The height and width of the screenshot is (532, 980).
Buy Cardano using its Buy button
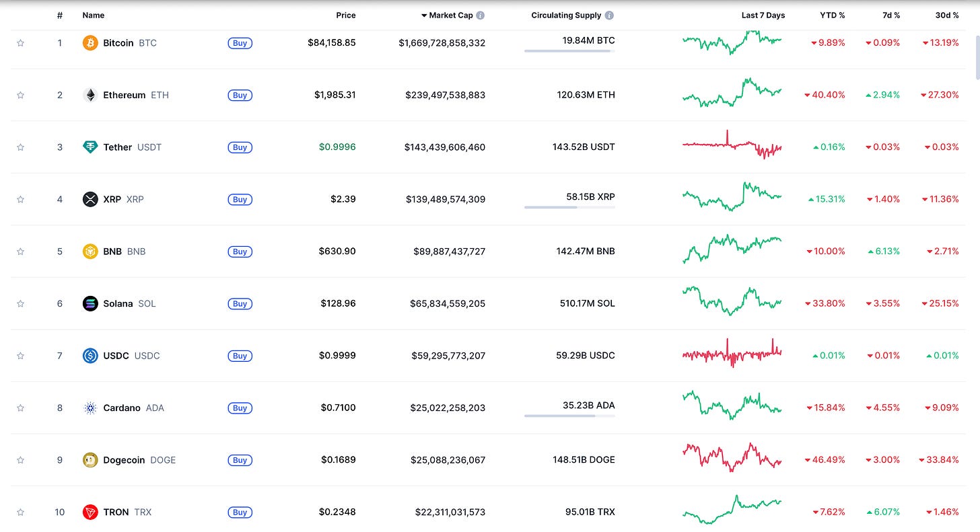240,408
